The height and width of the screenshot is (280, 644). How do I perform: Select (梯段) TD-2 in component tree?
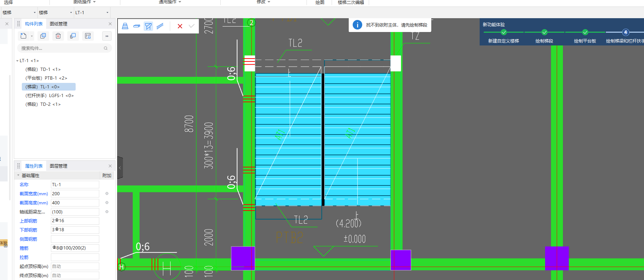click(x=43, y=104)
